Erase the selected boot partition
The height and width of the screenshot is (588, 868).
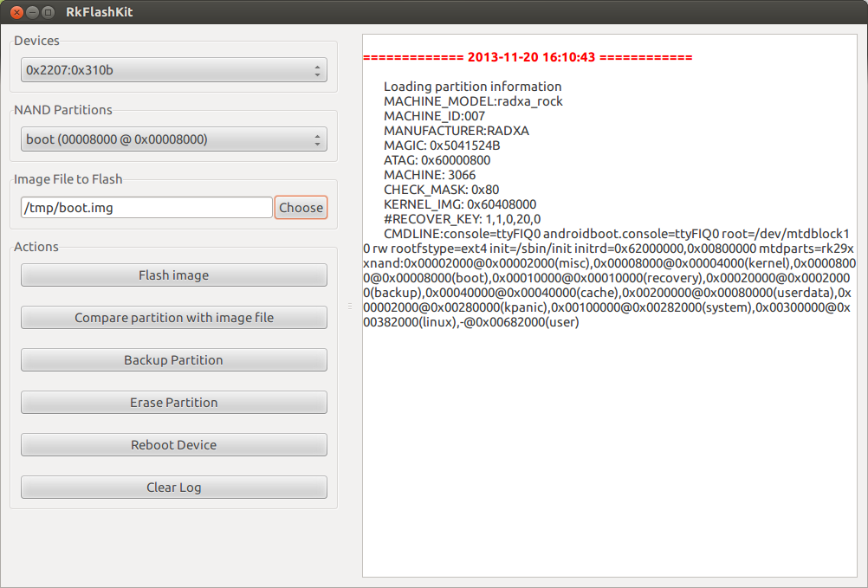[173, 402]
